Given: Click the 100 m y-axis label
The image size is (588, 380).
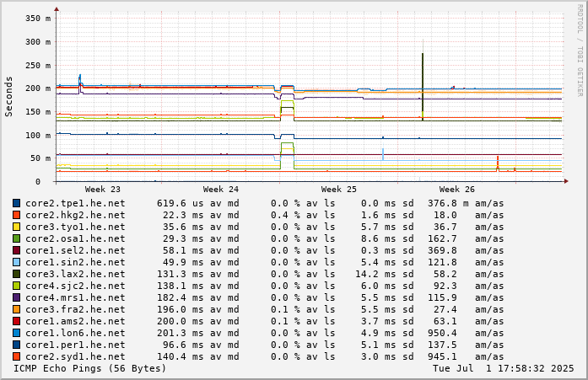Looking at the screenshot, I should (38, 135).
